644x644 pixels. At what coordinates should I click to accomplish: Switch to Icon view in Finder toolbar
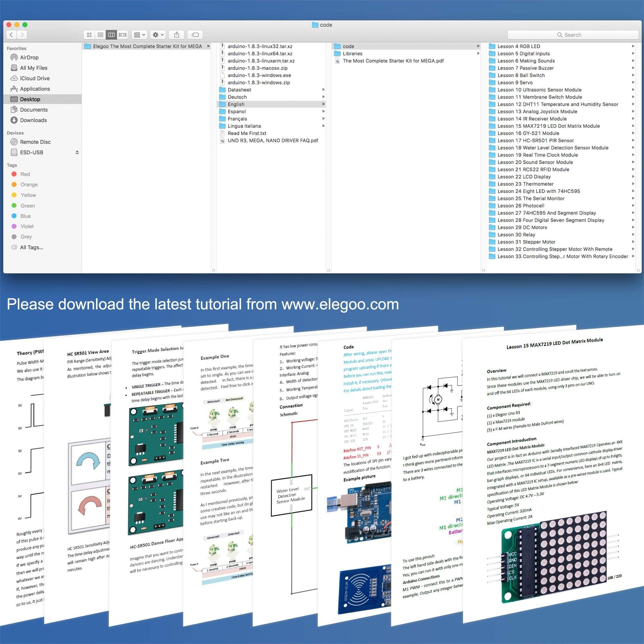[x=89, y=35]
